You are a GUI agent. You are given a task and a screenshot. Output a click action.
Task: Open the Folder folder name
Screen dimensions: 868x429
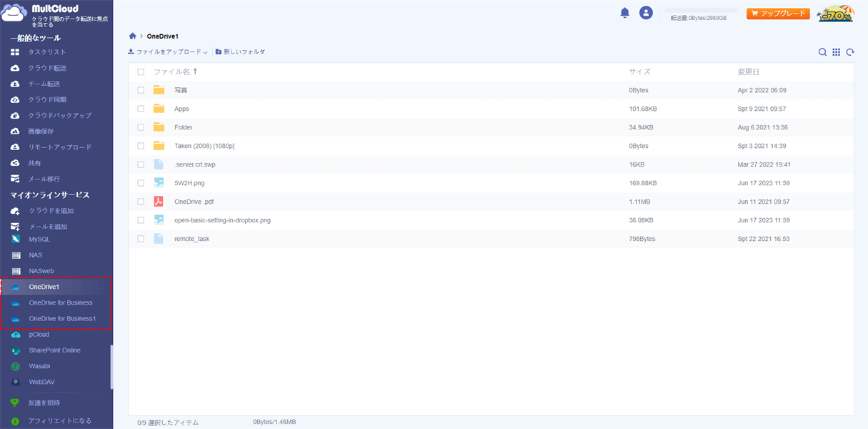184,127
